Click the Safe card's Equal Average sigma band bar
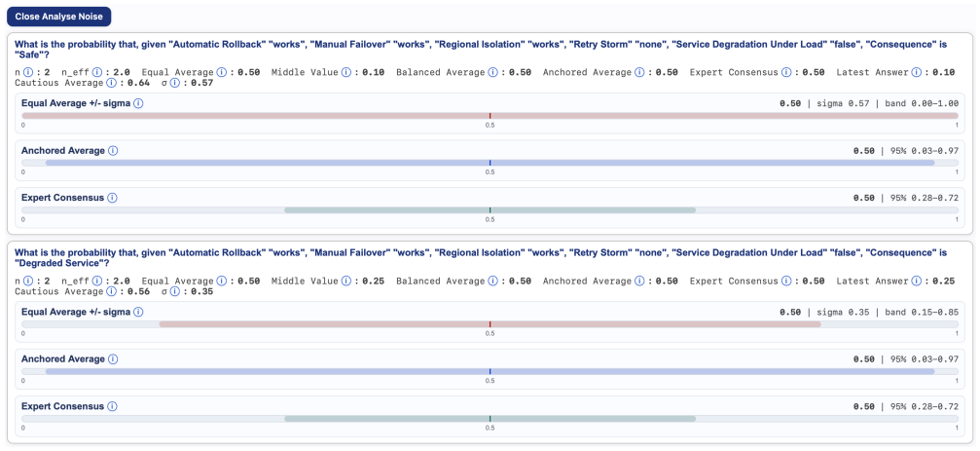This screenshot has height=451, width=980. coord(490,116)
